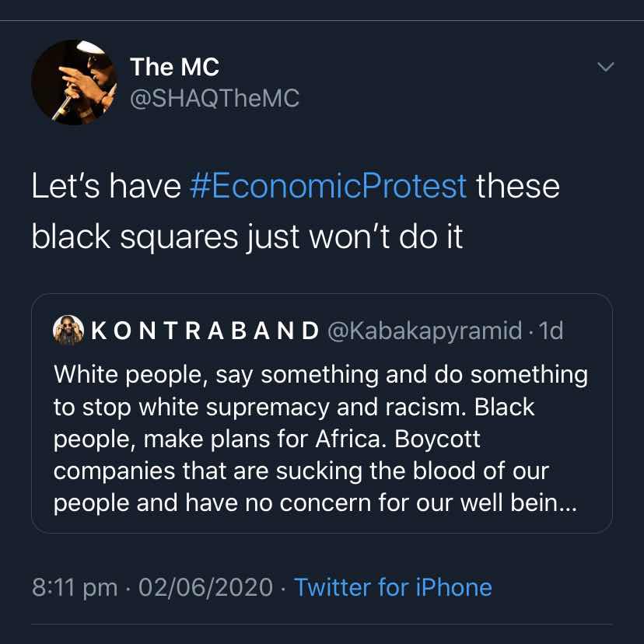Click 'make plans for Africa' in quoted tweet
644x644 pixels.
[x=265, y=439]
